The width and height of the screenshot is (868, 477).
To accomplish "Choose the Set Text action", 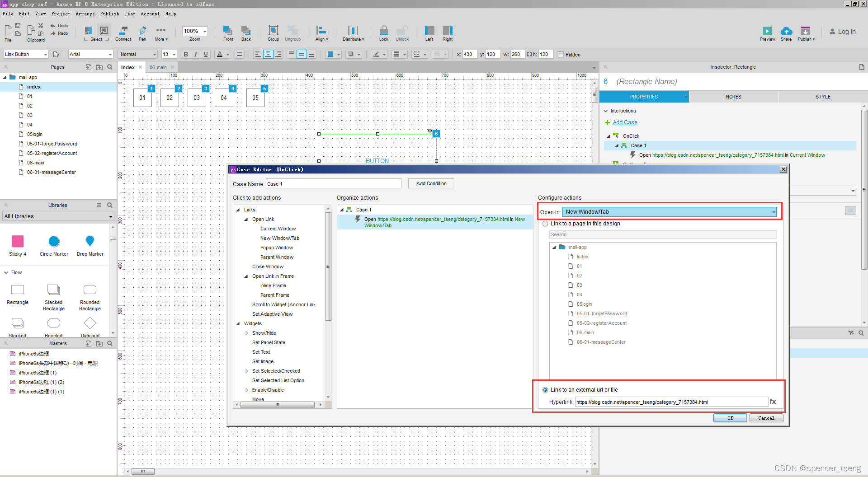I will point(261,352).
